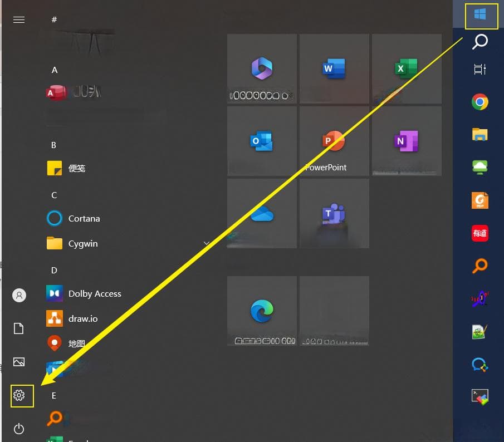Open the user account icon in Start
The image size is (504, 442).
click(x=19, y=295)
